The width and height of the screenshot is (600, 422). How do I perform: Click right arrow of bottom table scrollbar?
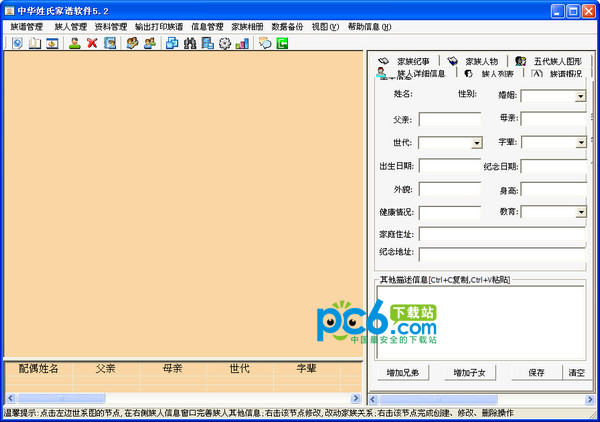click(356, 398)
